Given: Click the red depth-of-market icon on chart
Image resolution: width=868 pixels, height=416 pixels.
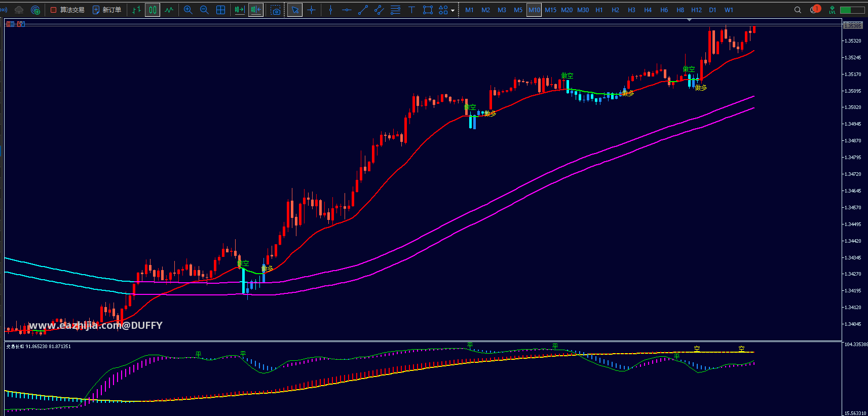Looking at the screenshot, I should click(21, 24).
